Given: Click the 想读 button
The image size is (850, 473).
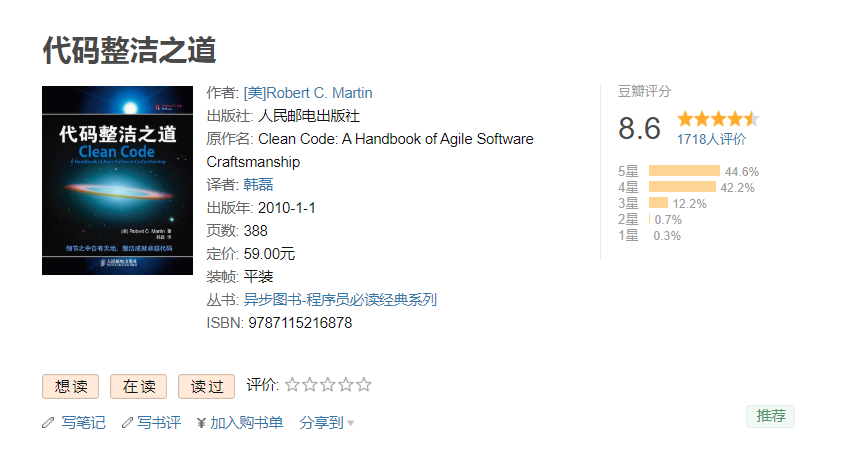Looking at the screenshot, I should click(x=70, y=386).
